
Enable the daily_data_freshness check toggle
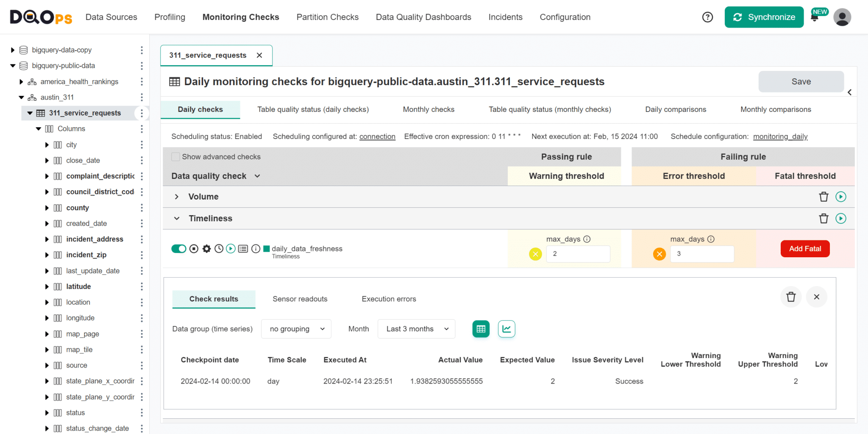pos(178,249)
